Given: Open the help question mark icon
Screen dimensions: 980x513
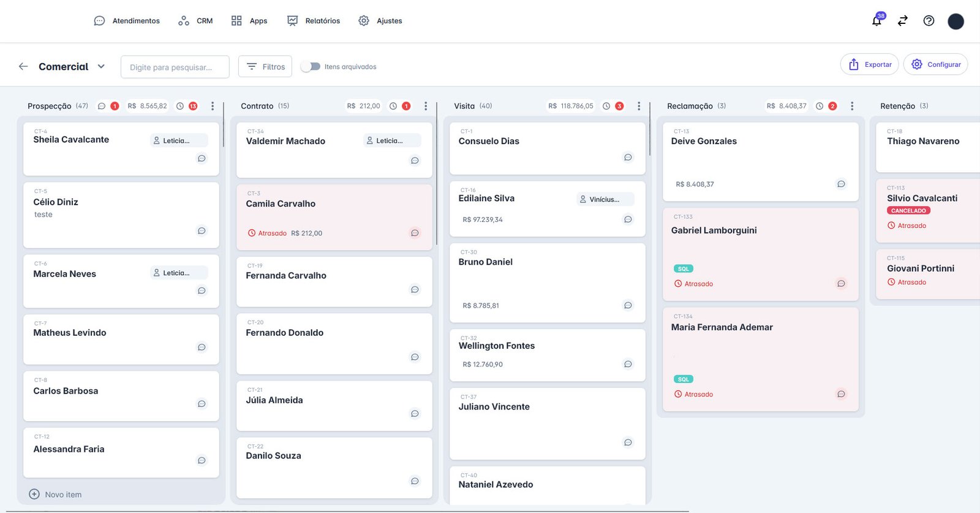Looking at the screenshot, I should pos(929,21).
